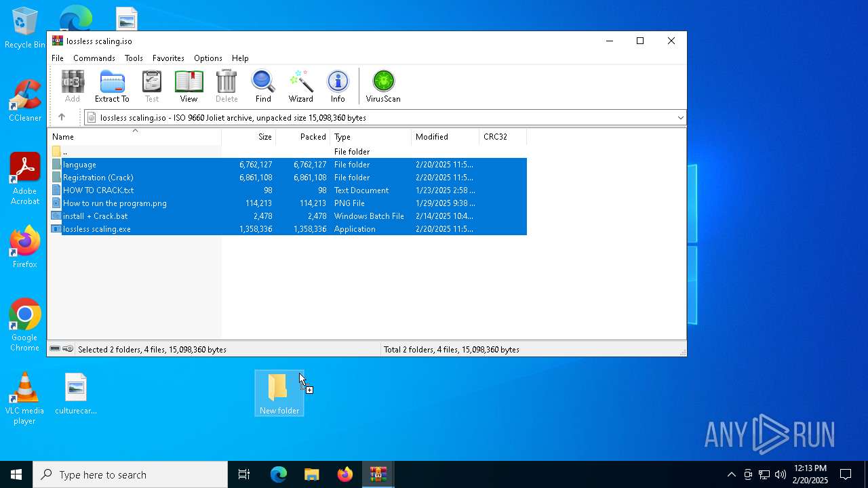
Task: Open the Options menu
Action: click(x=208, y=58)
